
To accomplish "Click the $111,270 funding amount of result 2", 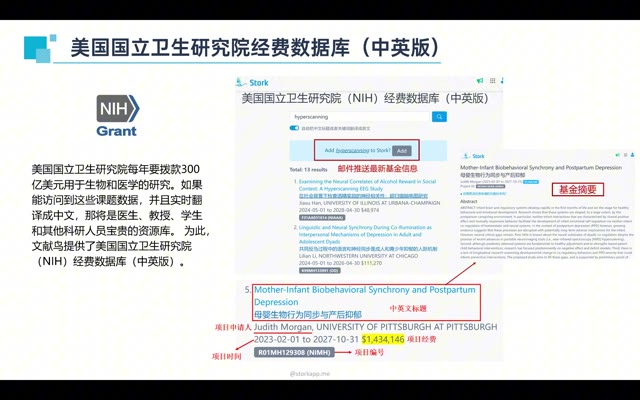I will click(x=371, y=263).
